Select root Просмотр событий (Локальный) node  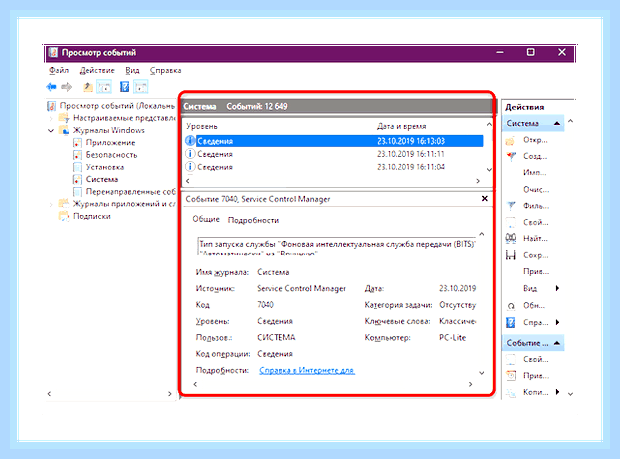pyautogui.click(x=117, y=106)
